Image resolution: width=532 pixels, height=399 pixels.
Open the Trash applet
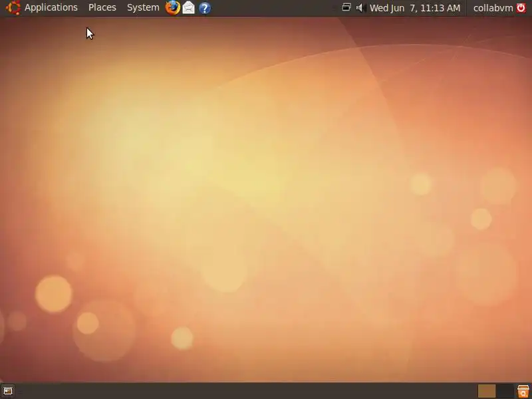tap(523, 391)
